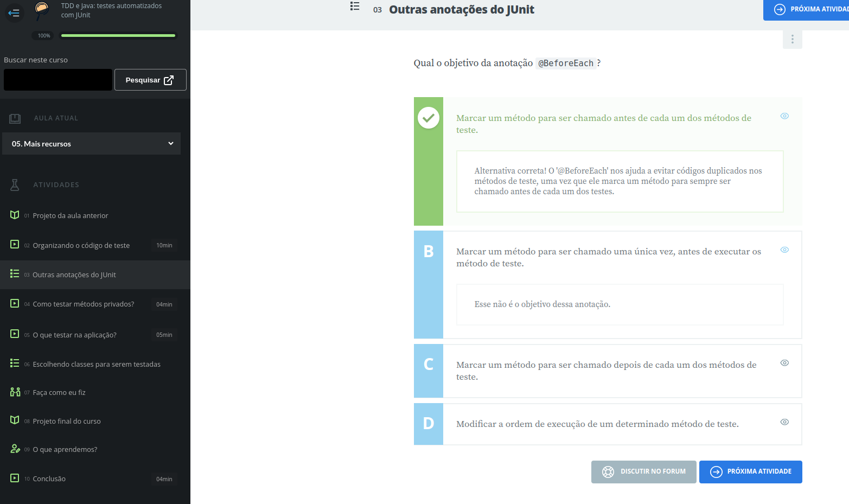Viewport: 849px width, 504px height.
Task: Open the three-dot options menu above the question
Action: (792, 39)
